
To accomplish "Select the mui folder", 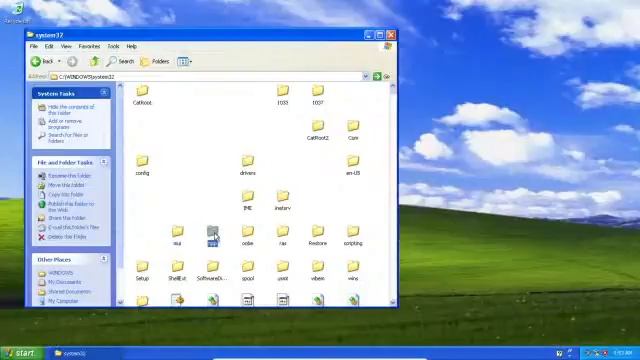I will click(177, 235).
